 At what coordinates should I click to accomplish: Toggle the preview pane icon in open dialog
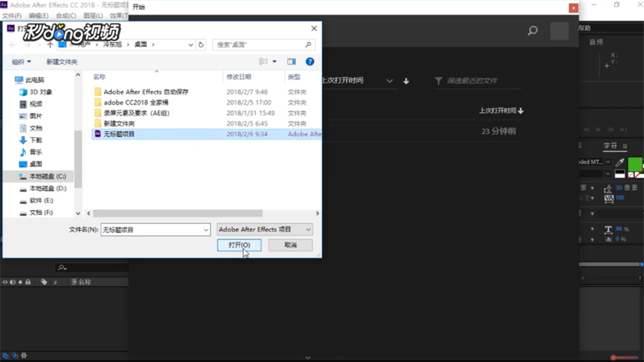click(292, 62)
